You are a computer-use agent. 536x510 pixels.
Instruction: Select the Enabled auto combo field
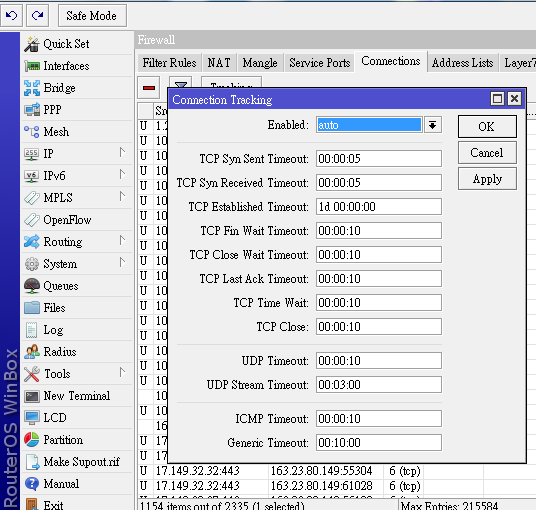click(369, 125)
